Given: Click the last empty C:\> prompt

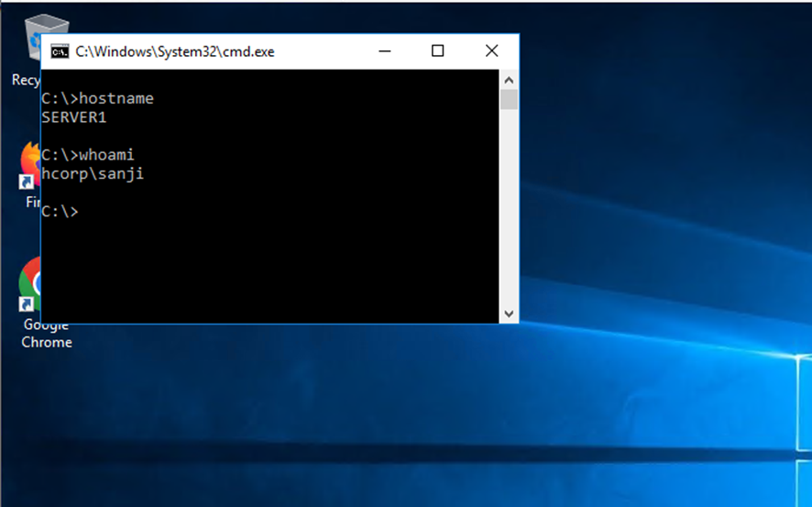Looking at the screenshot, I should pyautogui.click(x=60, y=211).
